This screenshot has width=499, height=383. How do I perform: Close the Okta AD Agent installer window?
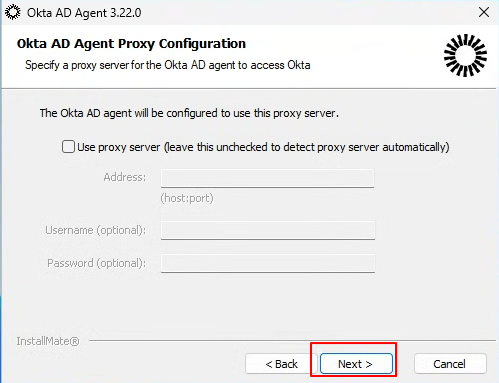coord(484,12)
